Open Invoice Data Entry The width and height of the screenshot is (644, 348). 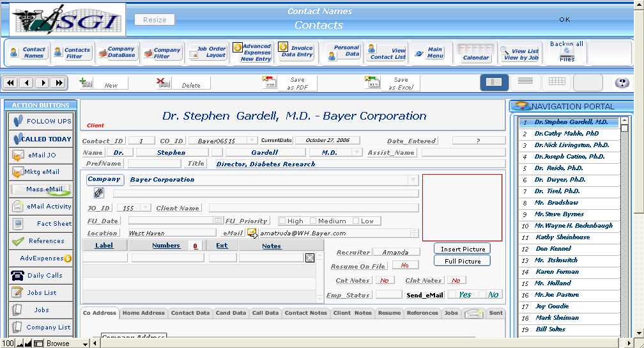[296, 51]
